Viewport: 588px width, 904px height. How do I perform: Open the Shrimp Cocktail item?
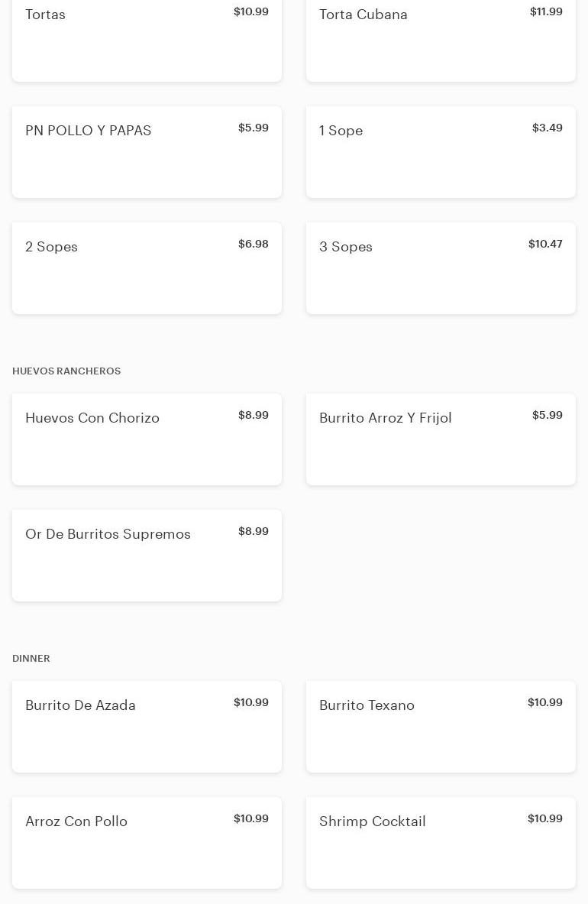coord(372,821)
